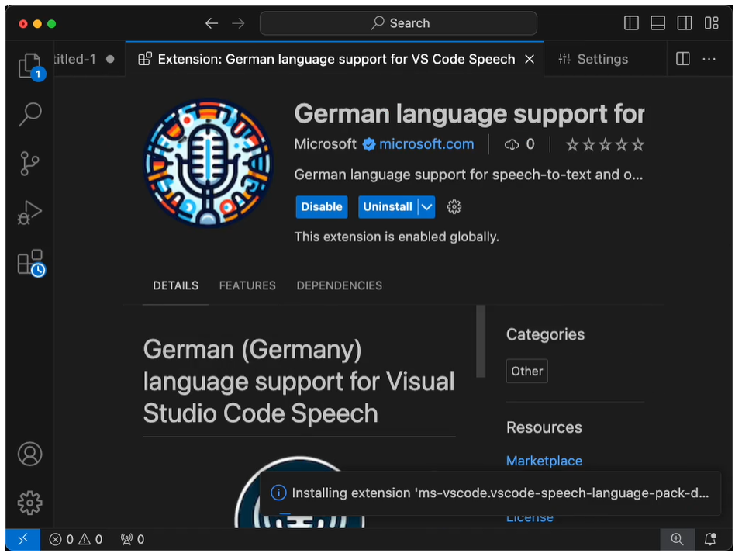This screenshot has width=742, height=560.
Task: Open the editor More Actions menu
Action: [x=710, y=59]
